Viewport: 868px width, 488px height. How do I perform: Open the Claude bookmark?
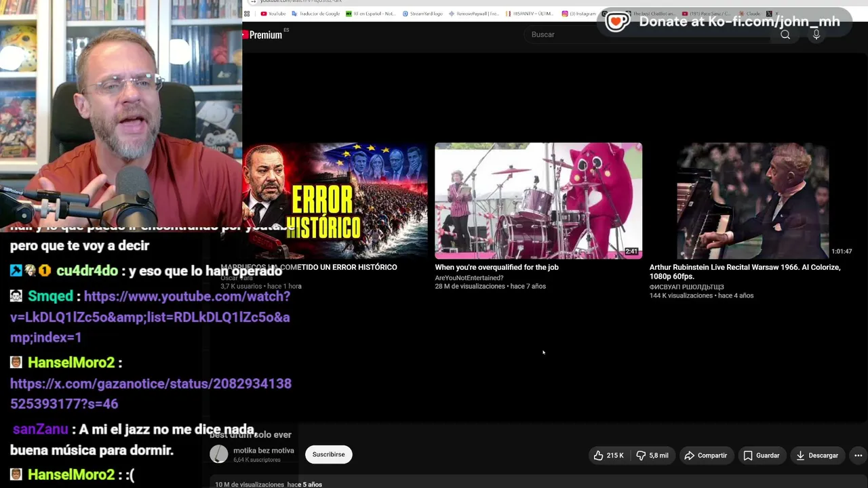tap(749, 14)
